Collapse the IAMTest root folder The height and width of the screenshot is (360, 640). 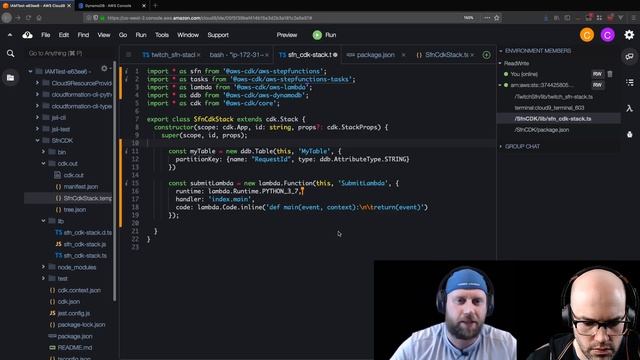pyautogui.click(x=30, y=71)
